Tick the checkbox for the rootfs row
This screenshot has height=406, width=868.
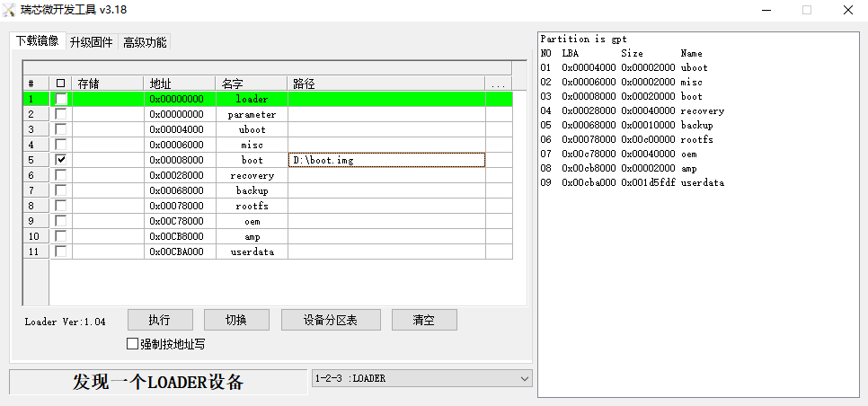click(61, 206)
